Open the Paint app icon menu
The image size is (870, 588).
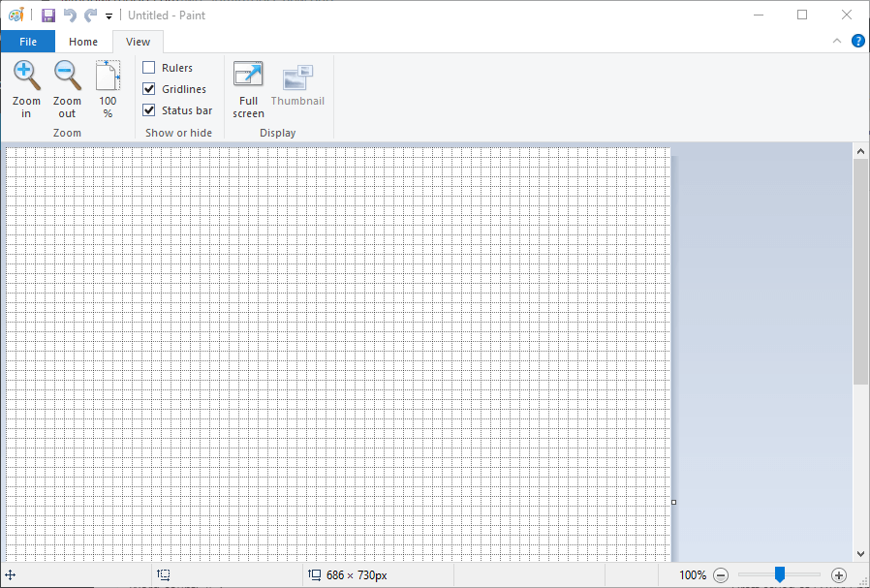pyautogui.click(x=16, y=15)
